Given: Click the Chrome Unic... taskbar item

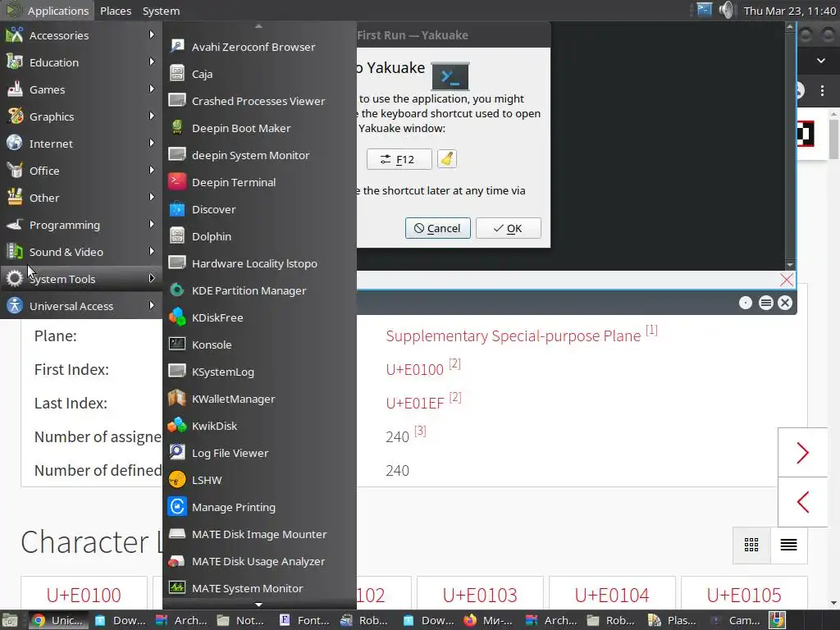Looking at the screenshot, I should 58,620.
